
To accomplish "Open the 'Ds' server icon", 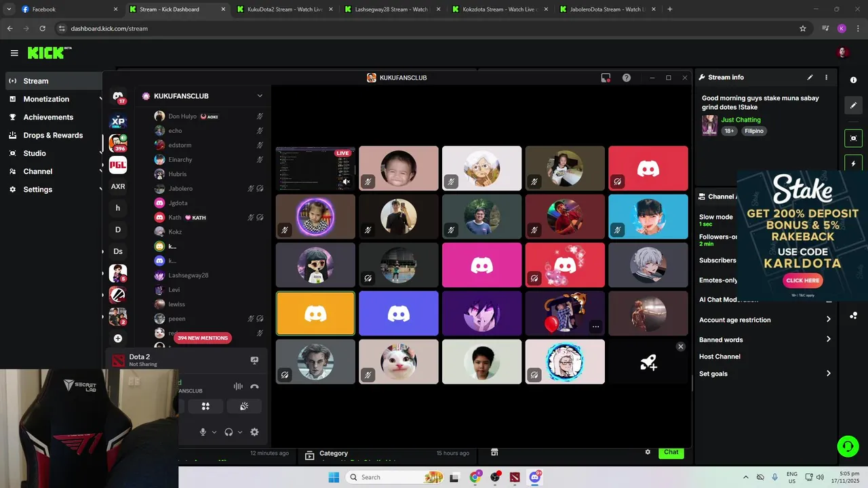I will [x=118, y=251].
